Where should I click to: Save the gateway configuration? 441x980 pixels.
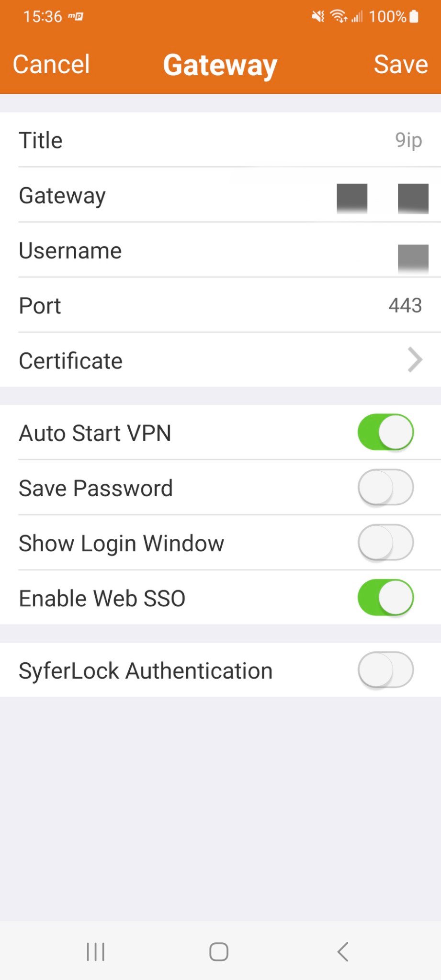(400, 64)
